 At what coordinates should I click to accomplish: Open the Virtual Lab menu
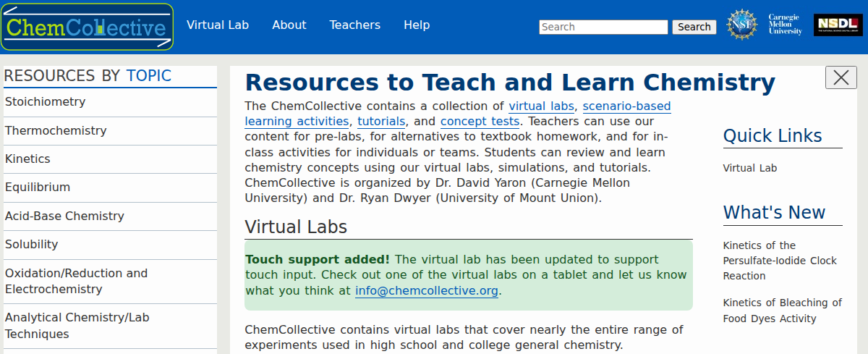pyautogui.click(x=218, y=25)
